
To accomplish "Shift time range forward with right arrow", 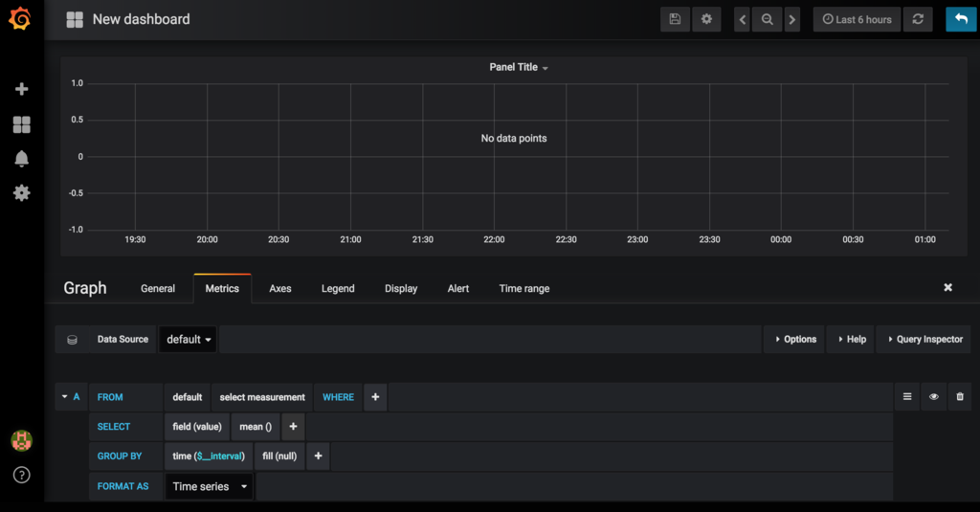I will point(791,19).
